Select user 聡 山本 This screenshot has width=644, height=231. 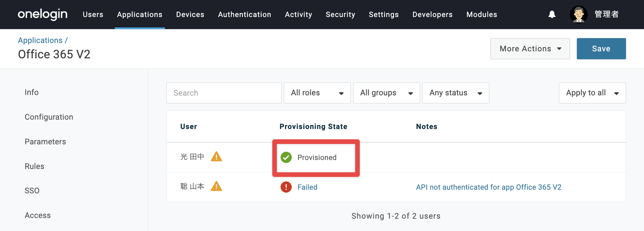192,186
